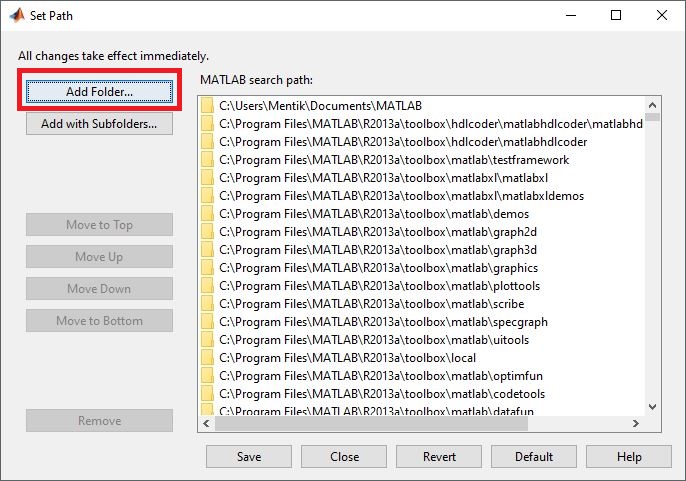Select the matlab\specgraph path row
686x481 pixels.
(422, 322)
